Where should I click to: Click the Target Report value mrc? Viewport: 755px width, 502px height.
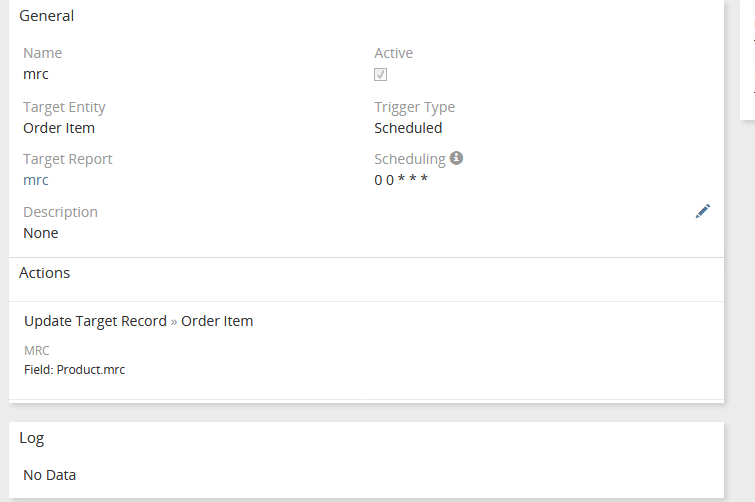click(x=36, y=180)
